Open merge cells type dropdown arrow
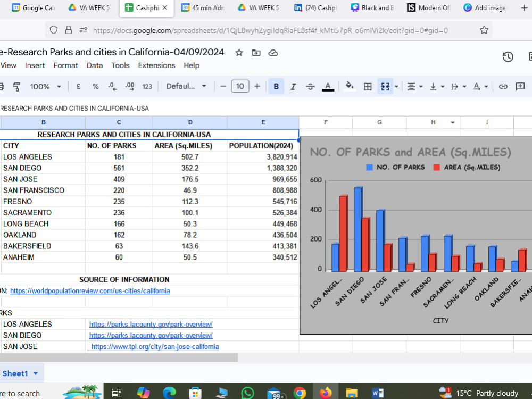The height and width of the screenshot is (399, 532). [396, 87]
